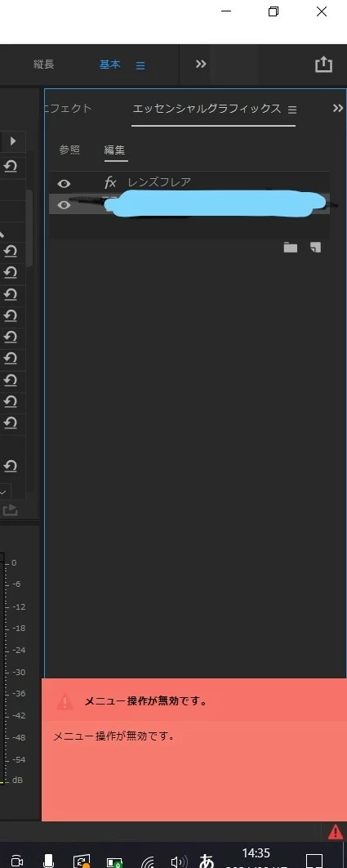The width and height of the screenshot is (347, 868).
Task: Open the 基本 workspace menu icon
Action: (x=140, y=66)
